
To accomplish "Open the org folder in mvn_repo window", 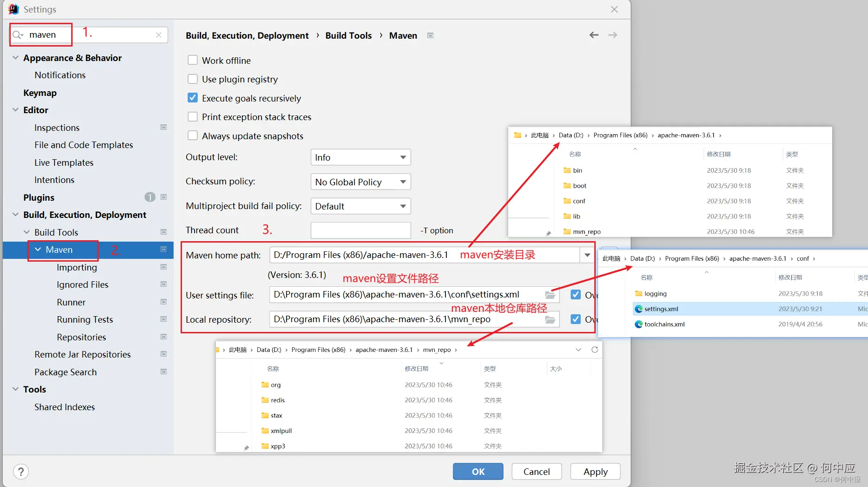I will tap(271, 385).
